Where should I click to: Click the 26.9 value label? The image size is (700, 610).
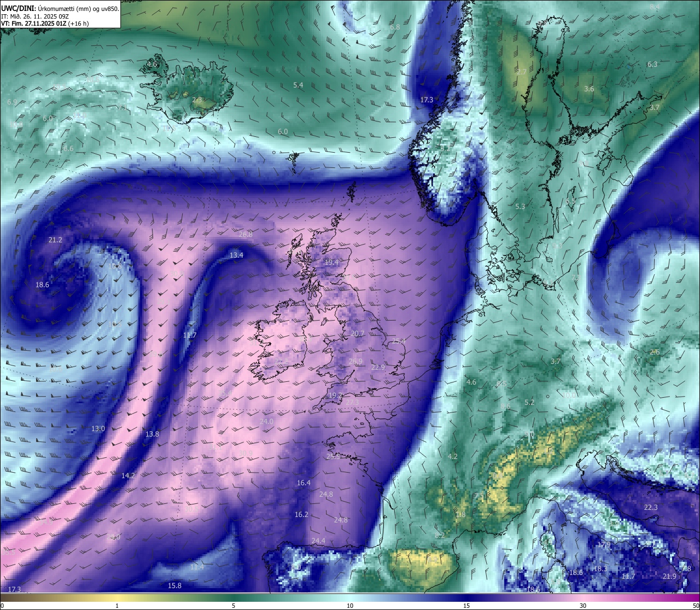point(355,362)
